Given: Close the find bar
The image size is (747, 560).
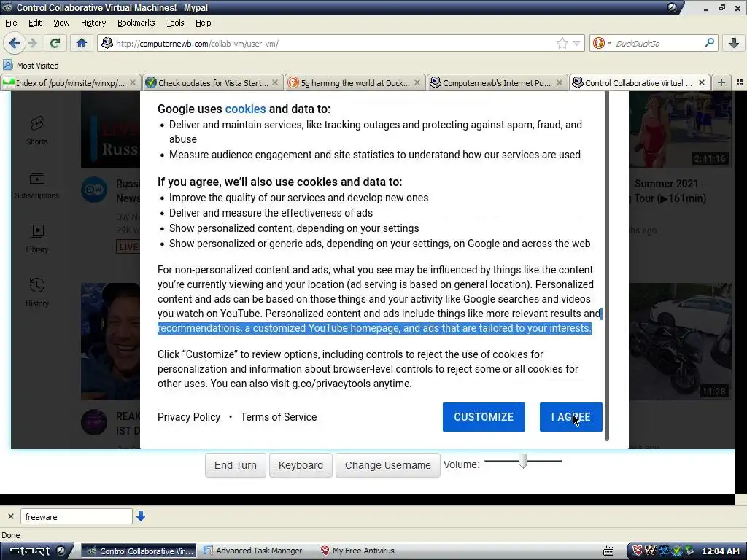Looking at the screenshot, I should [11, 516].
